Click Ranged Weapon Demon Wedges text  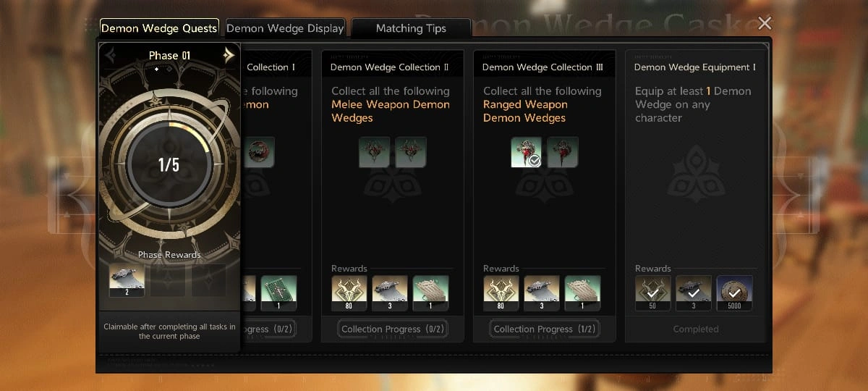coord(525,112)
